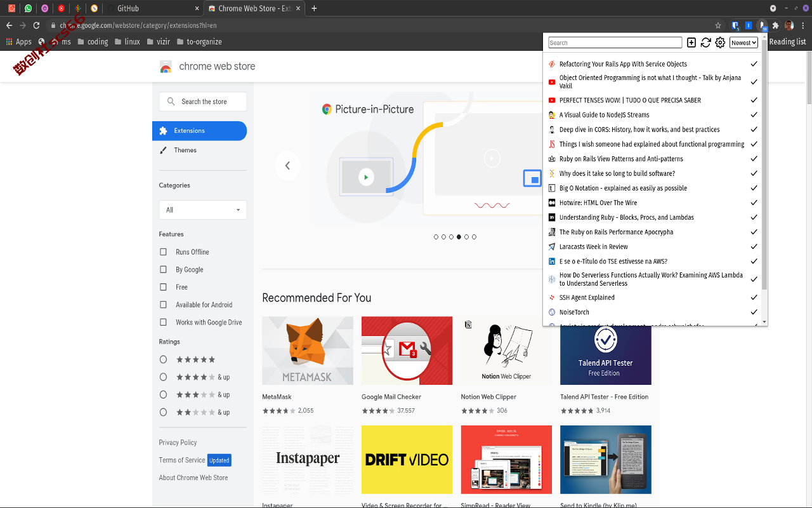Screen dimensions: 812x508
Task: Select the four stars & up radio
Action: pyautogui.click(x=163, y=377)
